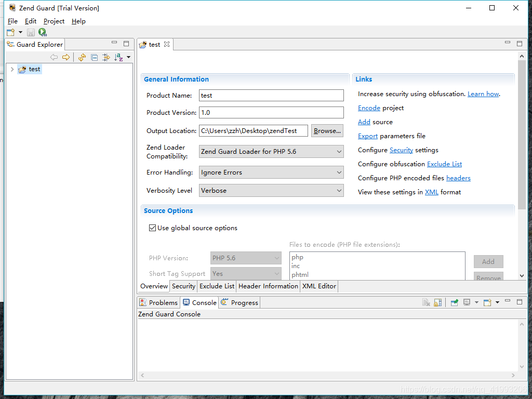Minimize the test editor area

pyautogui.click(x=508, y=43)
